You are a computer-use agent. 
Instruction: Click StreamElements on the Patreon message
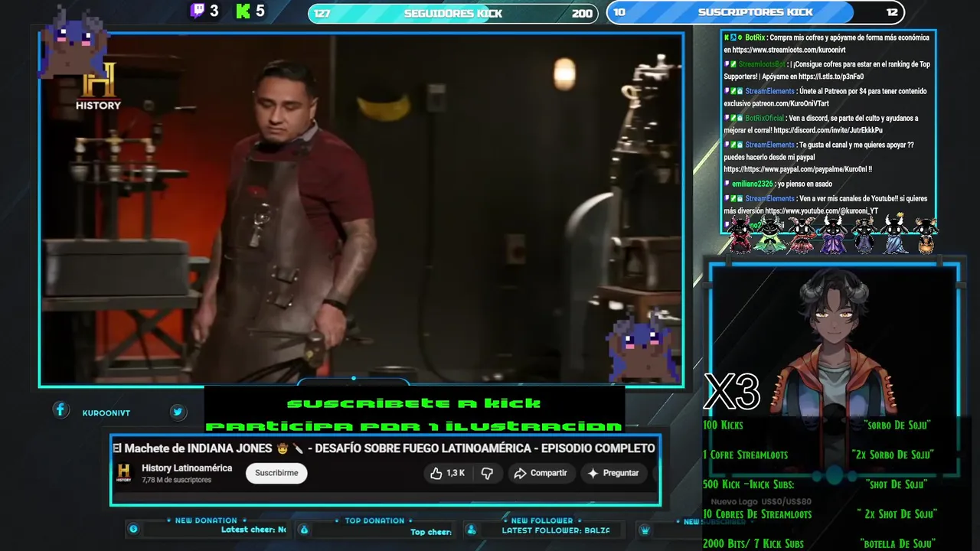click(769, 91)
